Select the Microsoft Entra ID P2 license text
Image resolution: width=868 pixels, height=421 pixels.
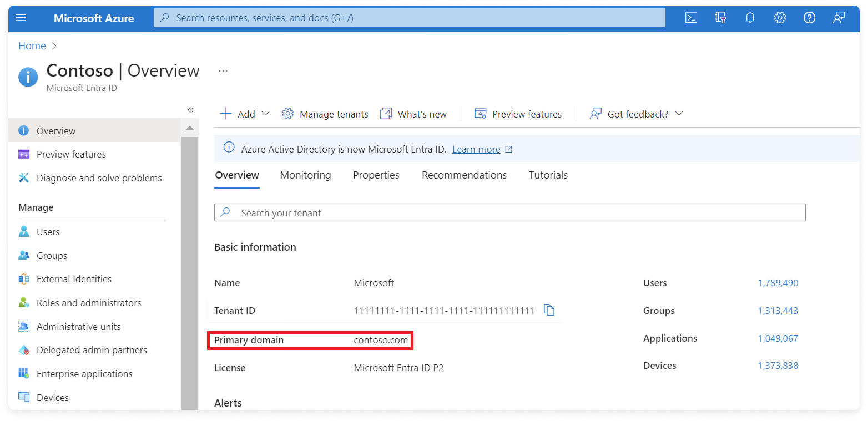point(398,368)
